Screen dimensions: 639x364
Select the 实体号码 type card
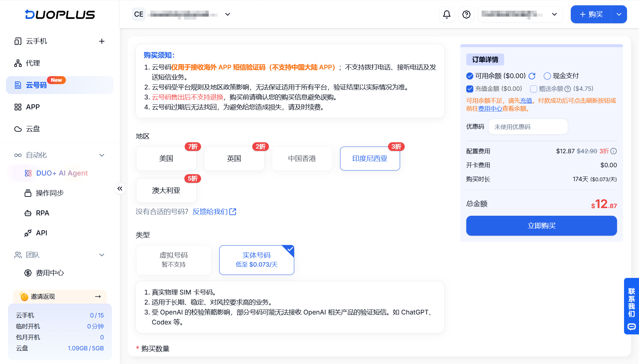pos(257,260)
